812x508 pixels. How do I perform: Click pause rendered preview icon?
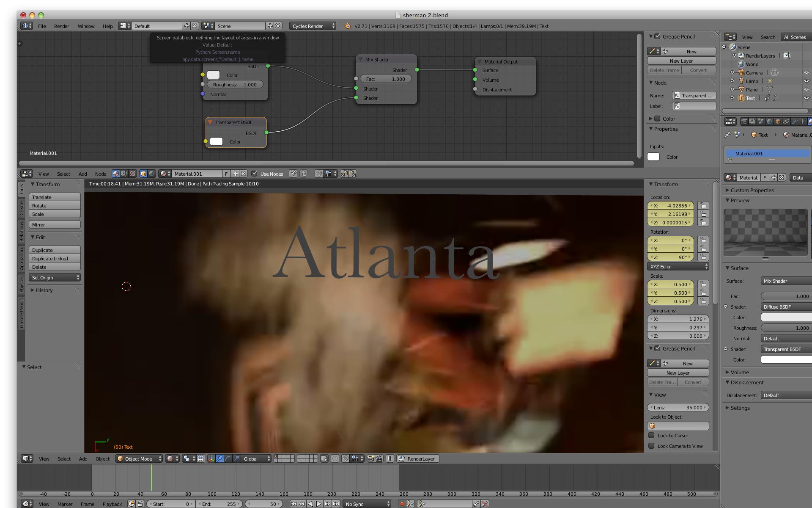click(390, 458)
